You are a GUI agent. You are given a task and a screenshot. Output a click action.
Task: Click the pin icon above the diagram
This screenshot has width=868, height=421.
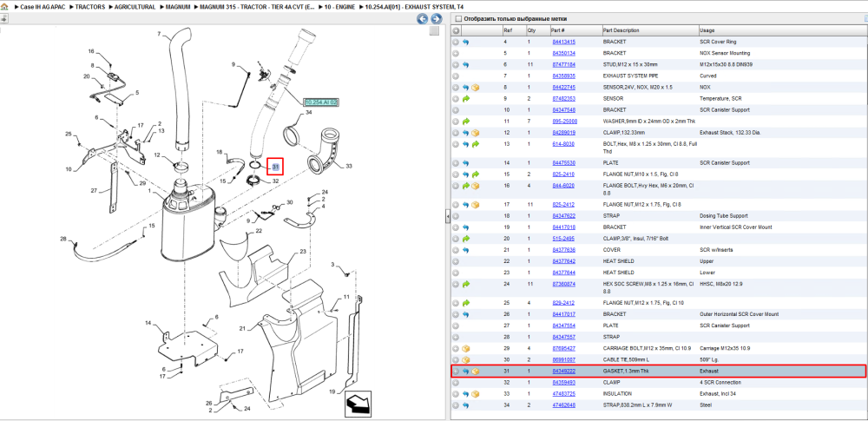point(3,19)
